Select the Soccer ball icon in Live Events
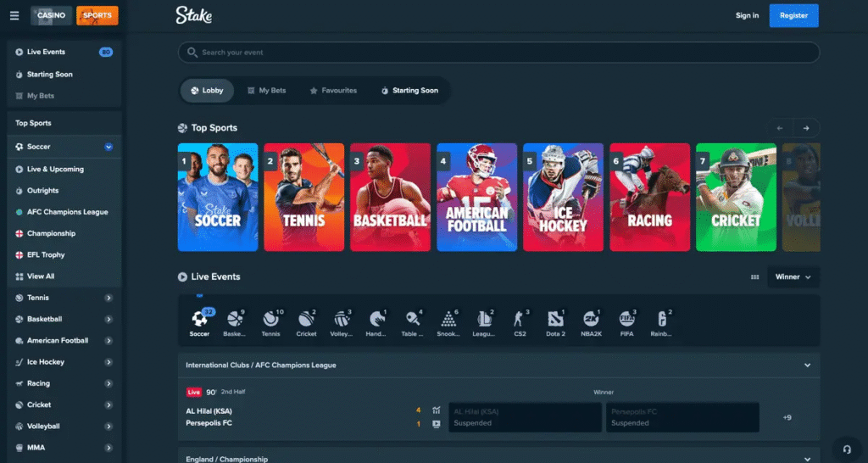 click(x=199, y=320)
